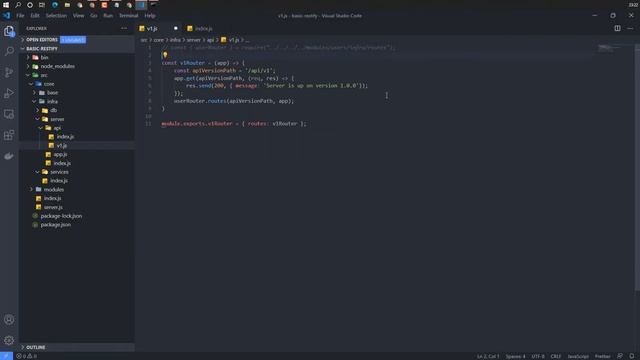
Task: Open the Edit menu
Action: [x=35, y=16]
